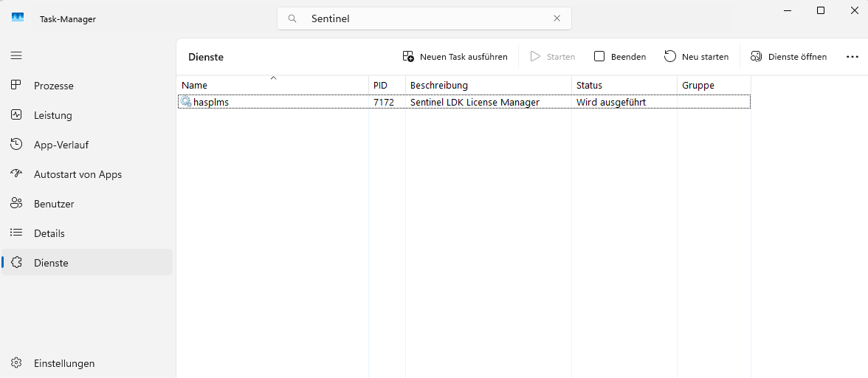Open App-Verlauf history page
This screenshot has width=868, height=378.
pos(61,145)
